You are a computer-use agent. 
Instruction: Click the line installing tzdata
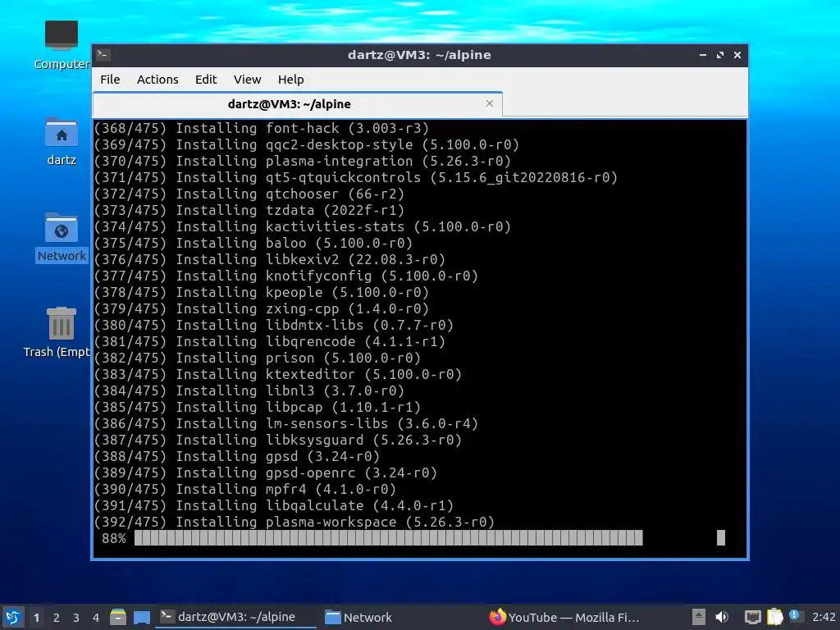click(x=249, y=211)
